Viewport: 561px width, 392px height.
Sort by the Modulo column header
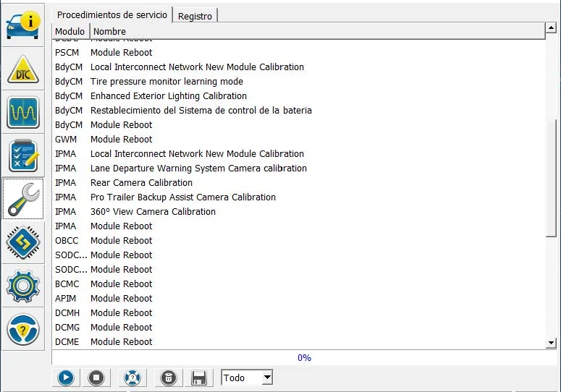(x=70, y=31)
